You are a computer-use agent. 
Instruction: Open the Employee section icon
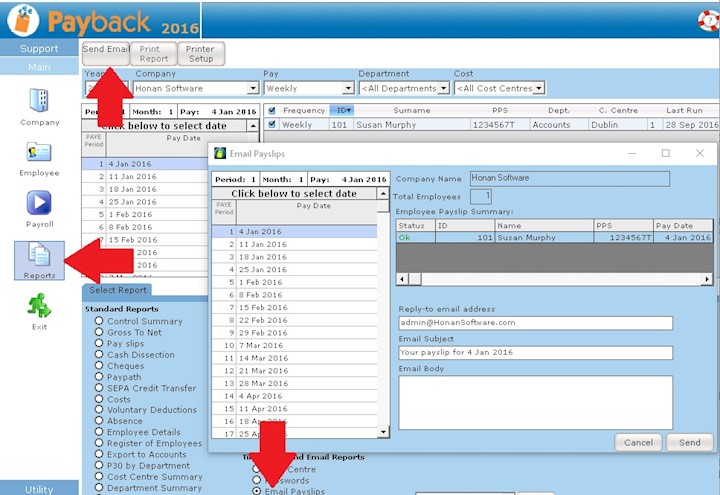[39, 153]
